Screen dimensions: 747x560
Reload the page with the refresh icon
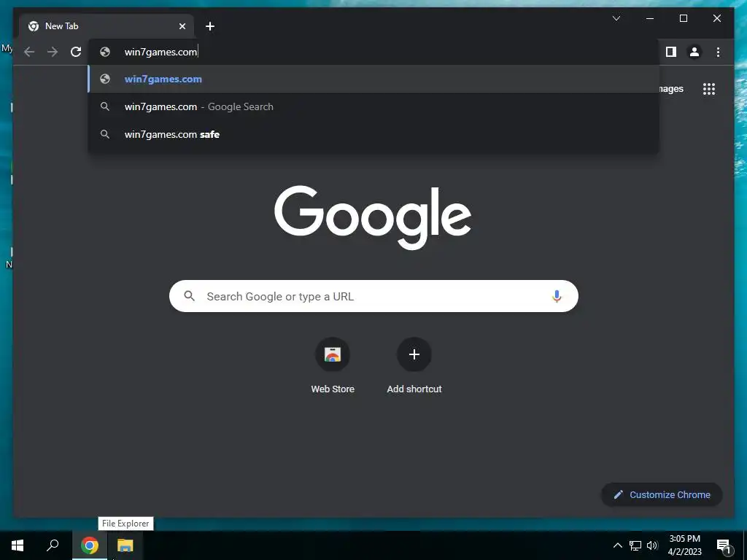point(76,52)
